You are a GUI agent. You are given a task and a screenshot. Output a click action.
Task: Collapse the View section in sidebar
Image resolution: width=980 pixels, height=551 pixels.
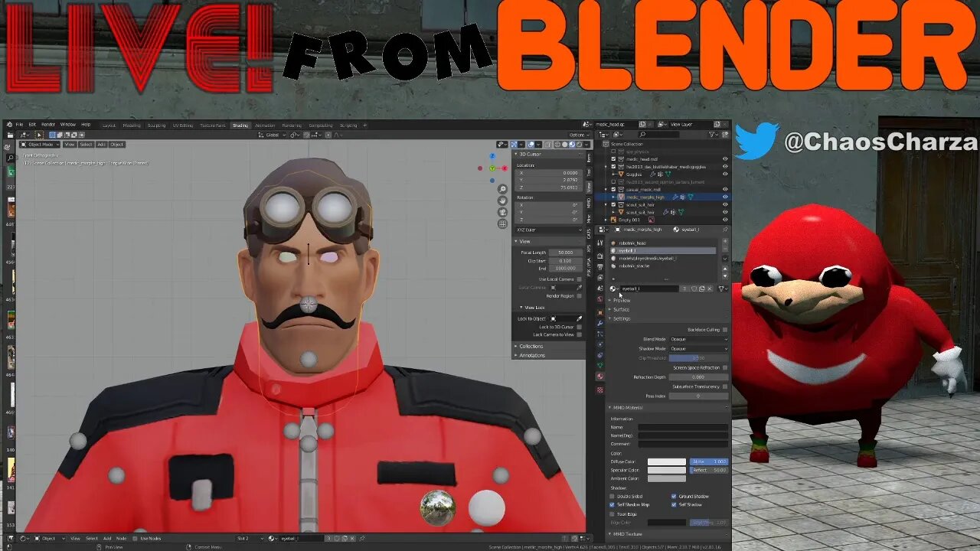pos(525,241)
